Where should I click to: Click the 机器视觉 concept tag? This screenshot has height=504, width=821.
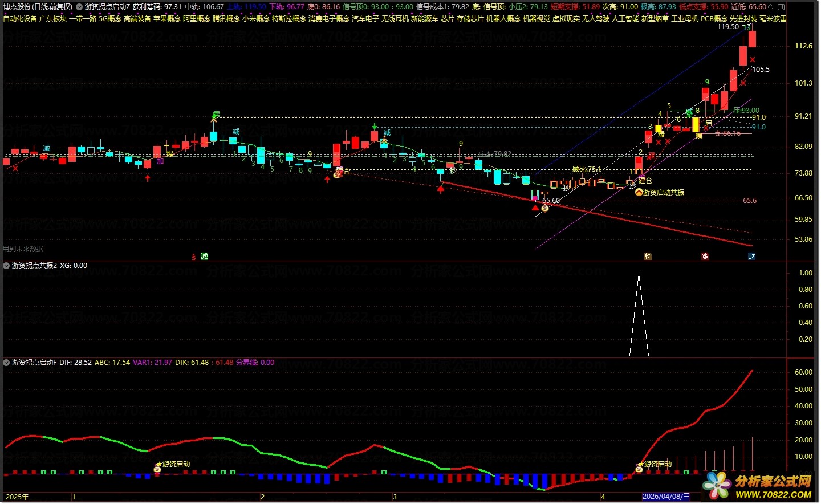point(537,19)
